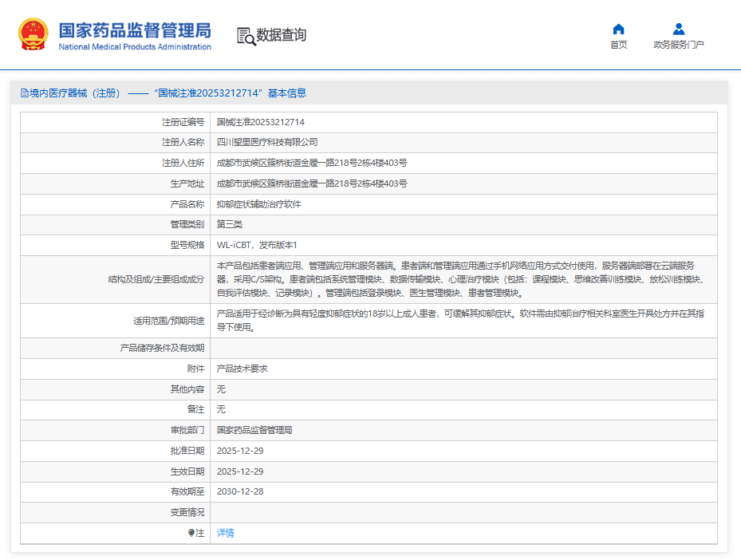741x560 pixels.
Task: Open the 政务服务门户 person icon
Action: pyautogui.click(x=679, y=30)
